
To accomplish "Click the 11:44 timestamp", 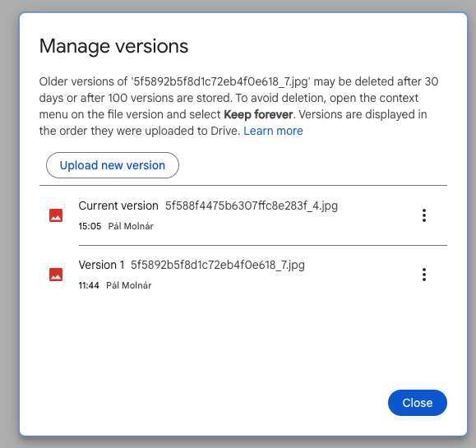I will [89, 285].
